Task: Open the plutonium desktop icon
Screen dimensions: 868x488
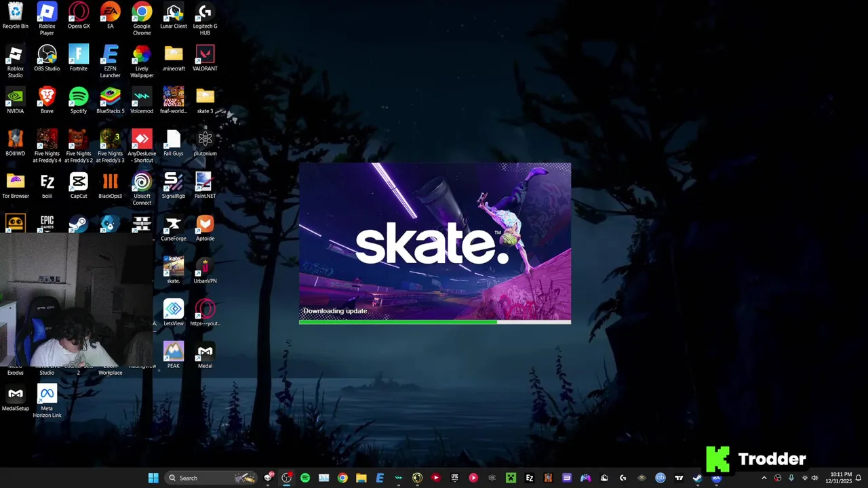Action: [205, 143]
